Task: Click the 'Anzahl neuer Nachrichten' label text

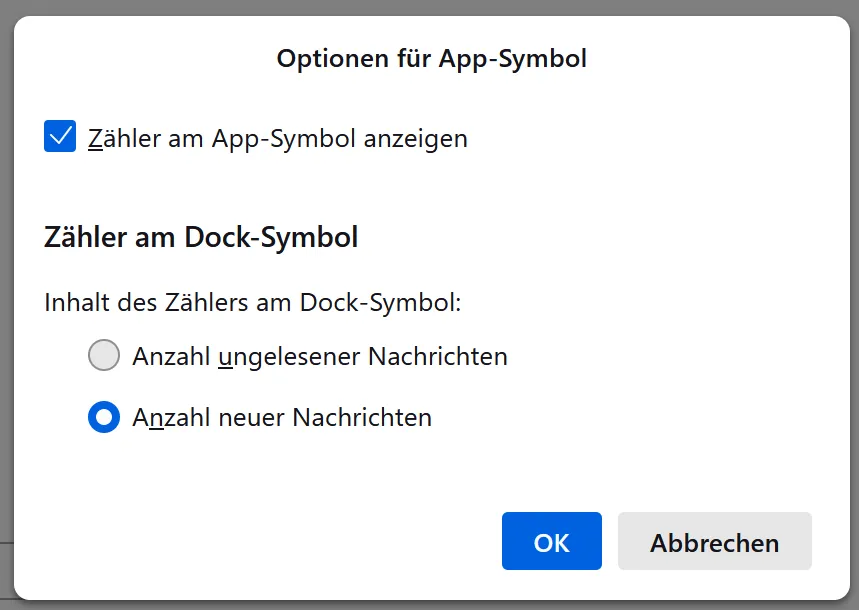Action: [282, 418]
